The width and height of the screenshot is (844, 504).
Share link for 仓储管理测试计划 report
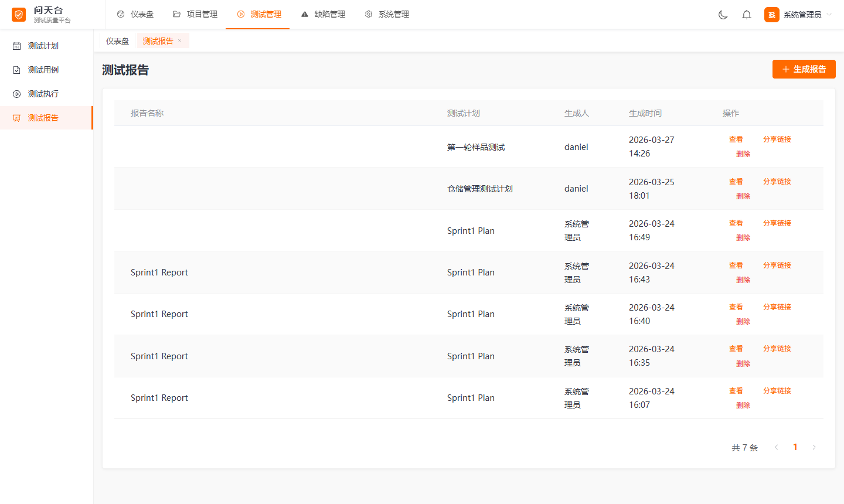coord(777,182)
